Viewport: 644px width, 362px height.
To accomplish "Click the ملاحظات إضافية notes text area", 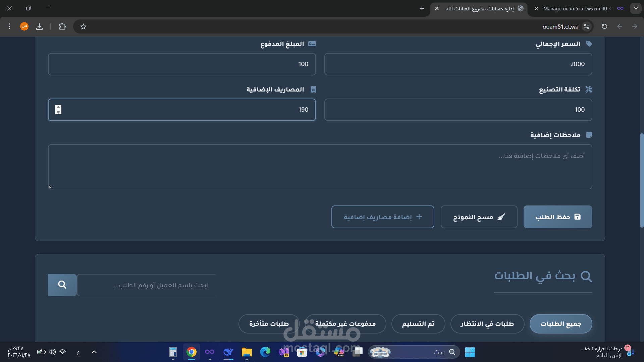I will pyautogui.click(x=320, y=167).
